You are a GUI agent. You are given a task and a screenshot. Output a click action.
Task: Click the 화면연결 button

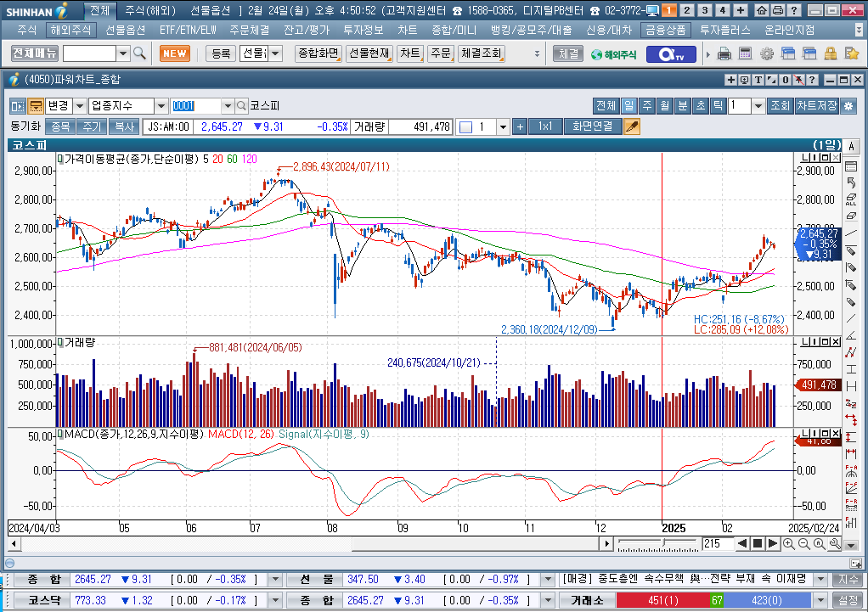592,126
